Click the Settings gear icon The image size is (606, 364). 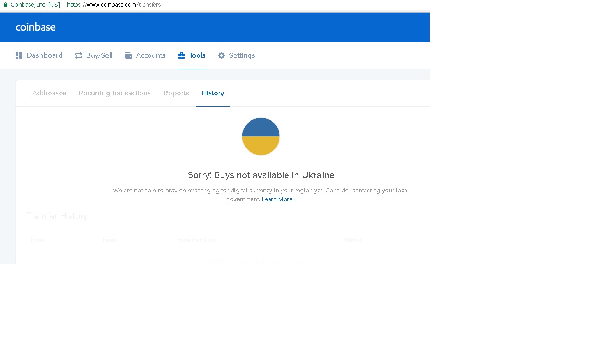(221, 55)
